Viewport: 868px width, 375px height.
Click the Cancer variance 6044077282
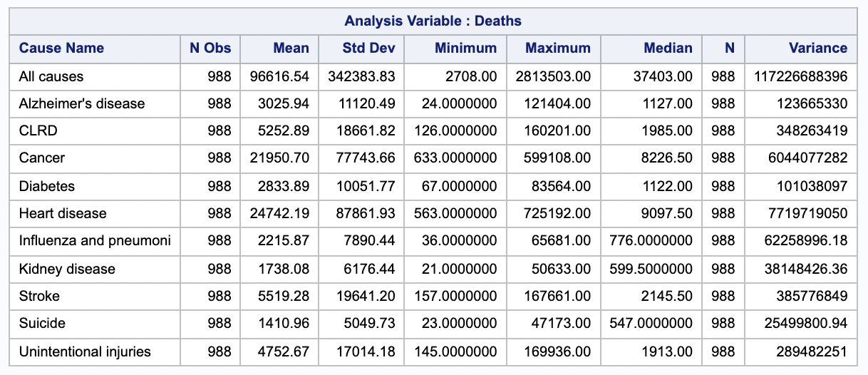[x=809, y=158]
